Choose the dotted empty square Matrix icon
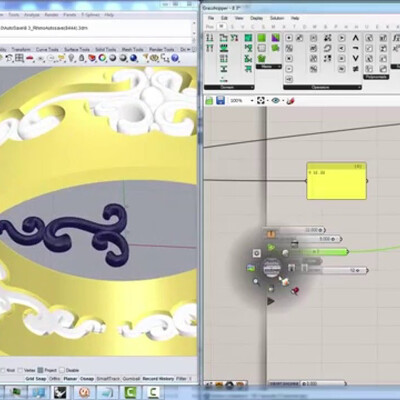Viewport: 400px width, 400px height. [262, 48]
